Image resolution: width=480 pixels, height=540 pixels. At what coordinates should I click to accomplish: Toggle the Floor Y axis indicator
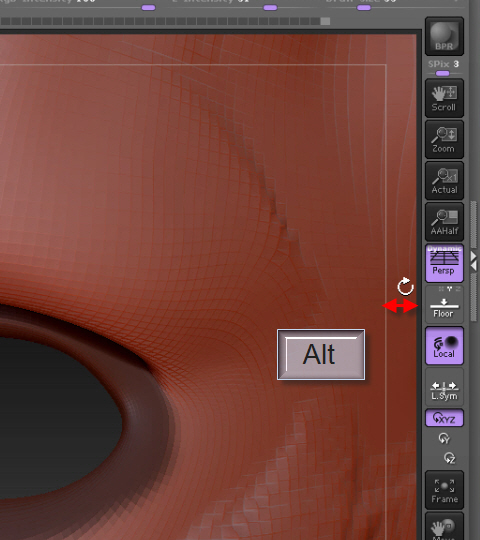(x=449, y=289)
